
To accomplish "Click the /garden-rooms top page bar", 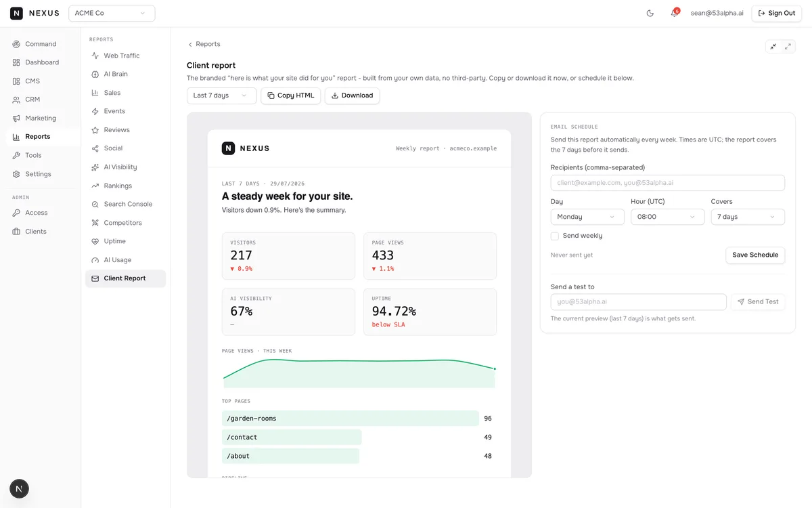I will [351, 419].
